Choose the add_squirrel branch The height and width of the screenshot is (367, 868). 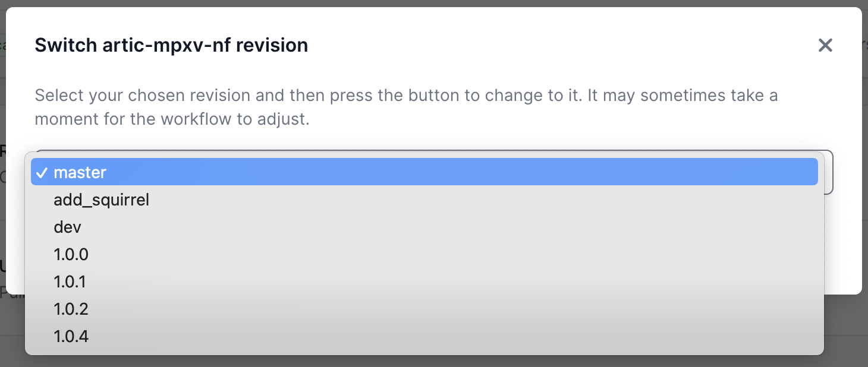pyautogui.click(x=101, y=200)
